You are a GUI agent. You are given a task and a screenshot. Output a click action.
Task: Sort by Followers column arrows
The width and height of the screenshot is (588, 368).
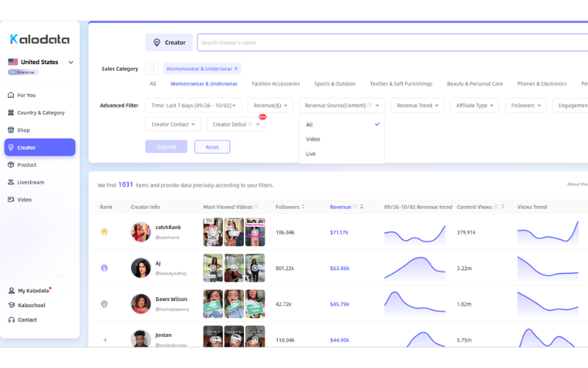[303, 207]
